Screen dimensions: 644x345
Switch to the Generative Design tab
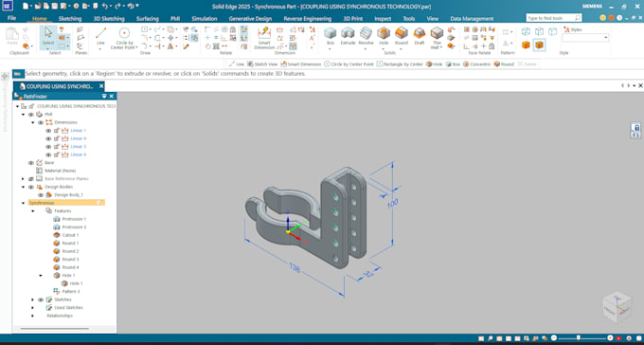250,19
